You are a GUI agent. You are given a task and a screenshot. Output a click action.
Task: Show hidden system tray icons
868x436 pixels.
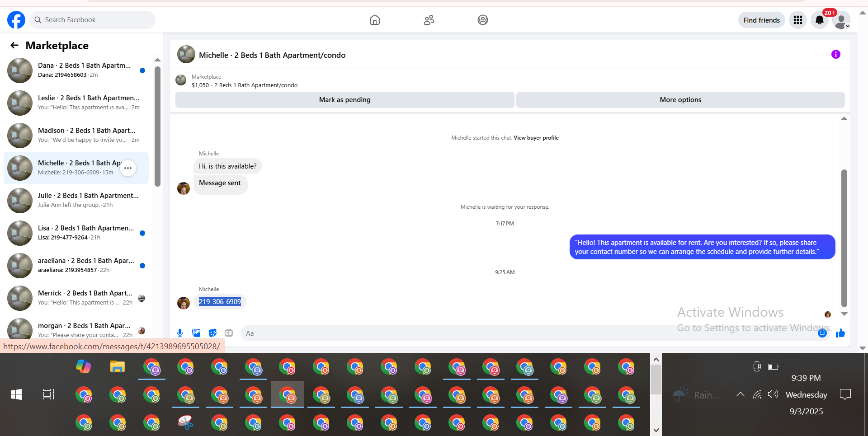pyautogui.click(x=740, y=394)
